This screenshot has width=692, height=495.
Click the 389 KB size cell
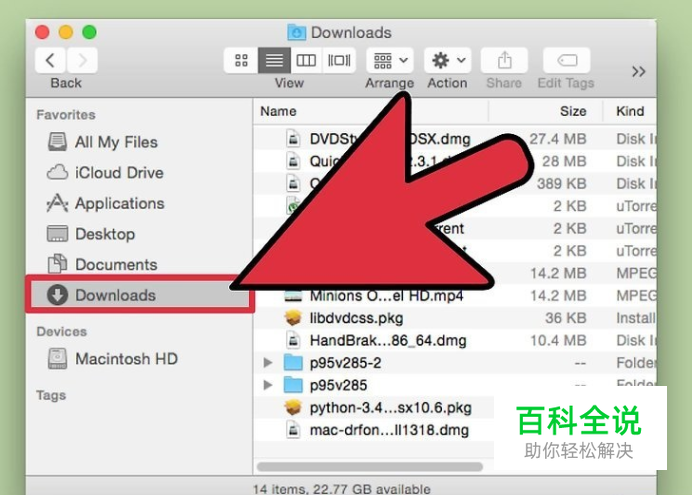[x=561, y=184]
